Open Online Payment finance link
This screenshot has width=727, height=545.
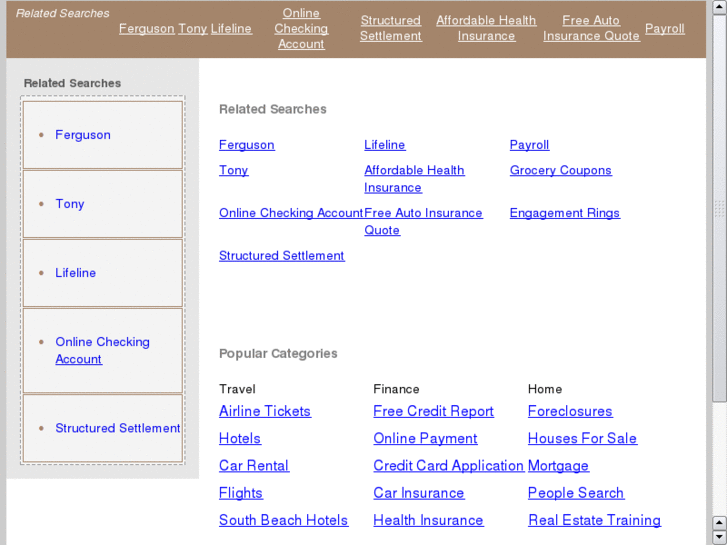[x=425, y=439]
